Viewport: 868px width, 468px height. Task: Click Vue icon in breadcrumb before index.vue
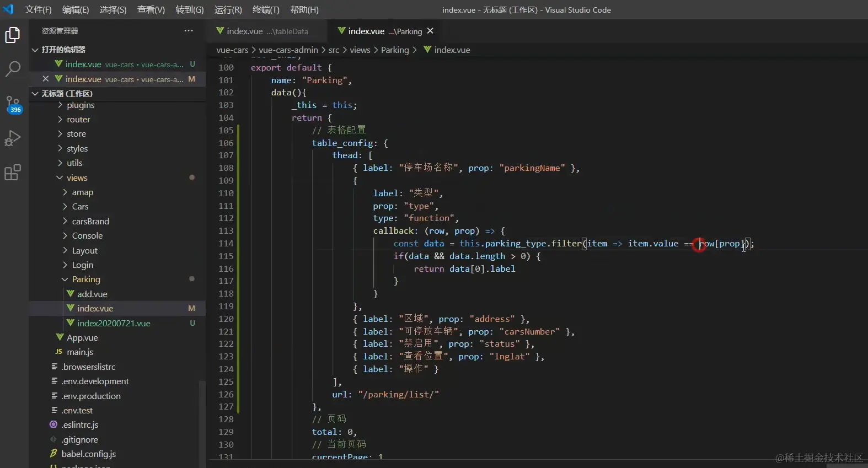tap(427, 50)
